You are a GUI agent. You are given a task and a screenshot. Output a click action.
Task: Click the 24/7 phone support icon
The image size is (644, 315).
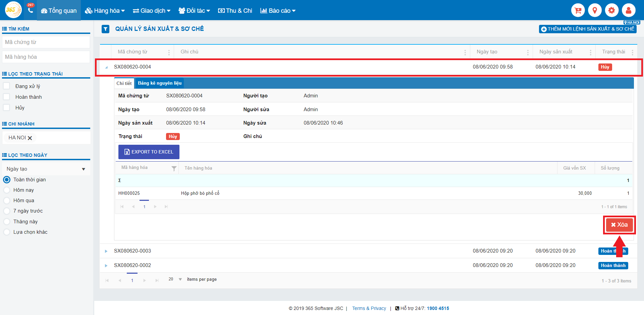point(31,10)
